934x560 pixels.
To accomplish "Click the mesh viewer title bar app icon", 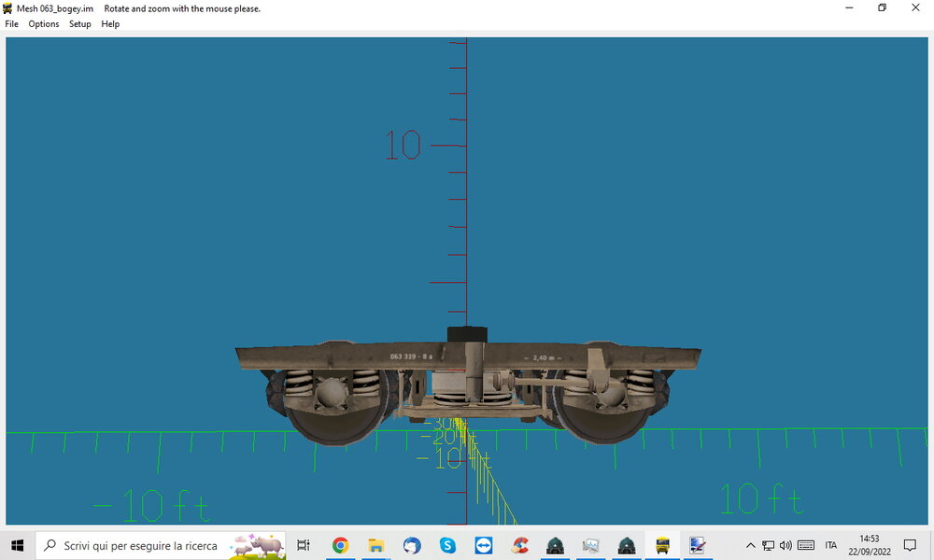I will coord(7,8).
